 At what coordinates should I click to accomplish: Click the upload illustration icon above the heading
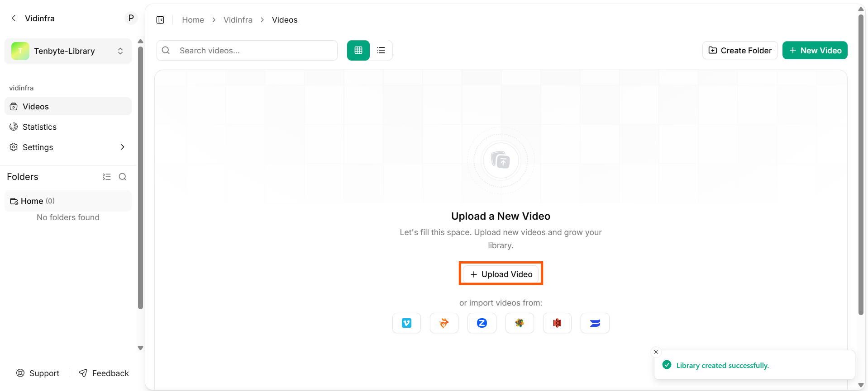point(501,160)
